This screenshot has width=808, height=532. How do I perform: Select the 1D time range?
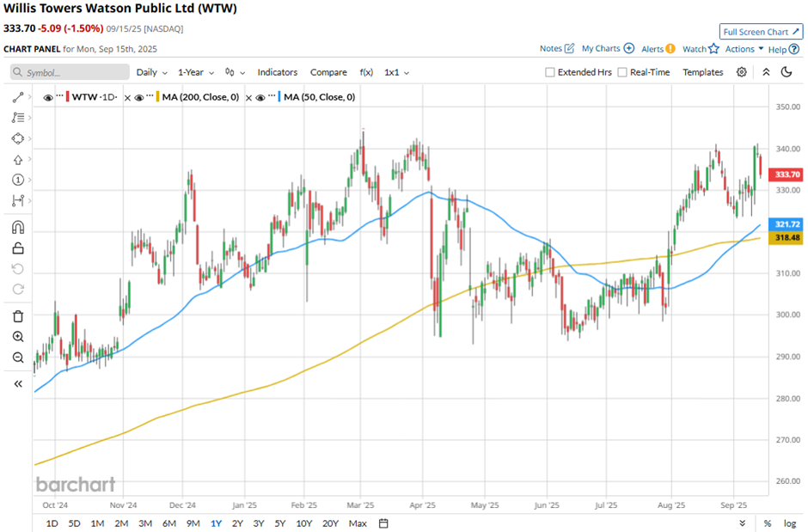point(52,523)
